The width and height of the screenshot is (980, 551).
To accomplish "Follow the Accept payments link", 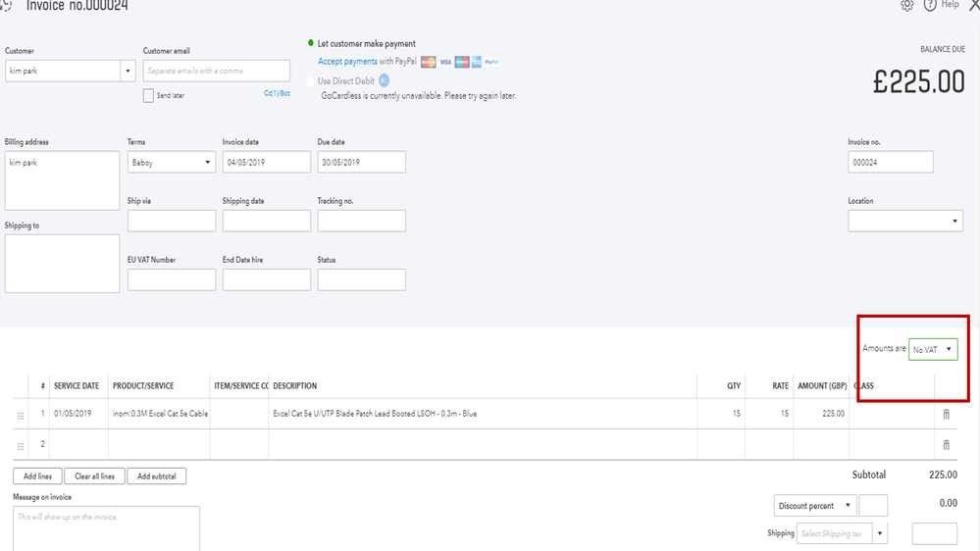I will [x=347, y=62].
